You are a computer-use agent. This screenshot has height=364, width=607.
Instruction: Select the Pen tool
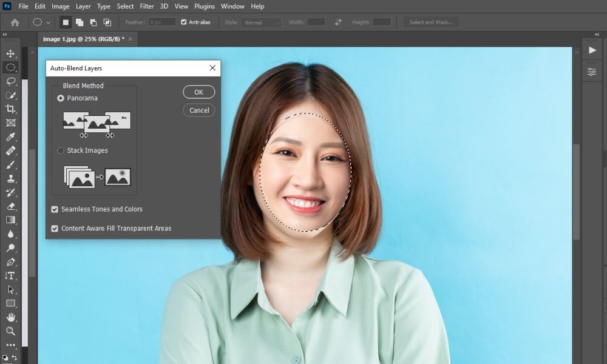point(10,262)
